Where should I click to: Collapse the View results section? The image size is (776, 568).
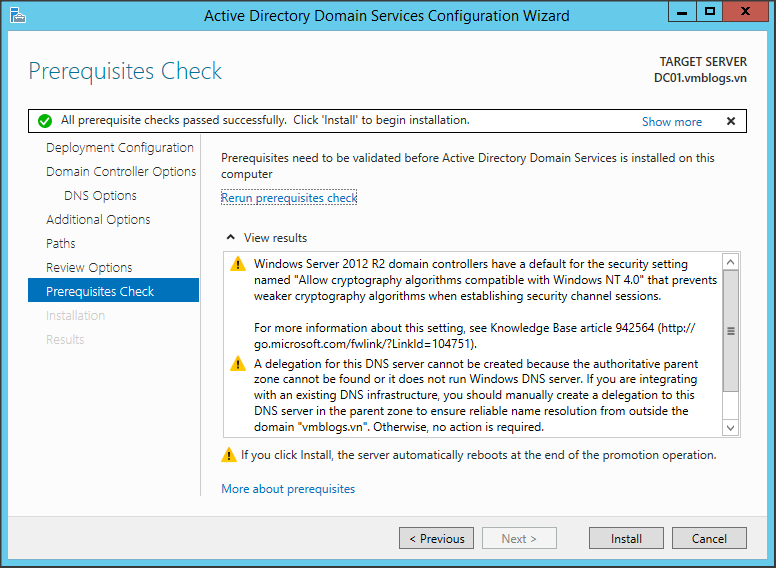click(x=232, y=238)
